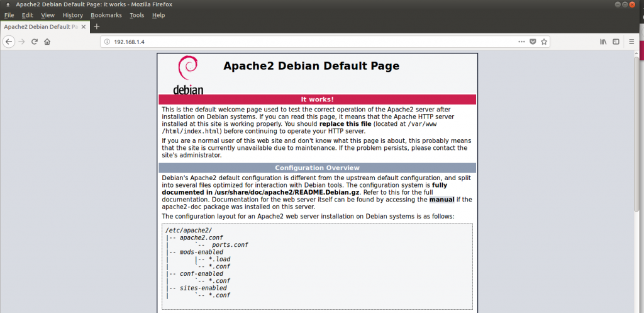Open the File menu
The height and width of the screenshot is (313, 644).
pos(9,15)
